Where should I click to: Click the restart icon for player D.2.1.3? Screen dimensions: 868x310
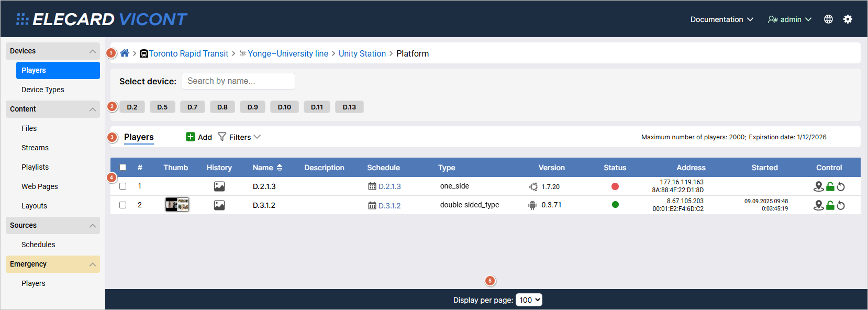pyautogui.click(x=841, y=187)
